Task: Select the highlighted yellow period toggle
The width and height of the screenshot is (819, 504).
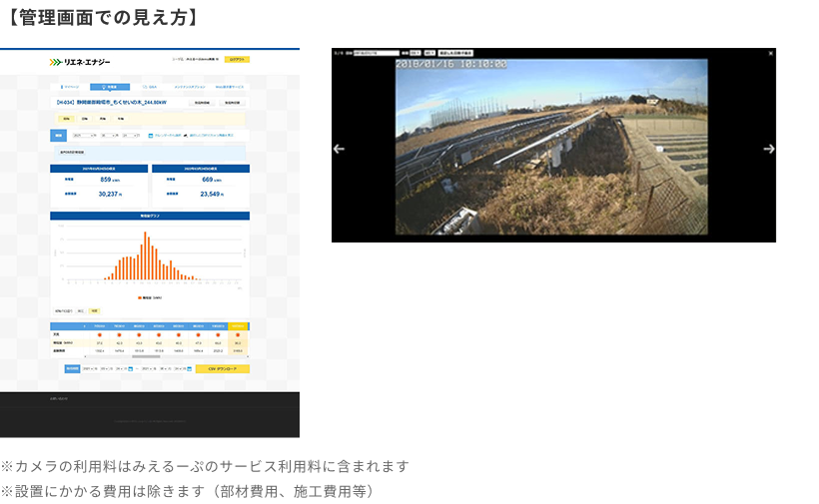Action: [x=66, y=118]
